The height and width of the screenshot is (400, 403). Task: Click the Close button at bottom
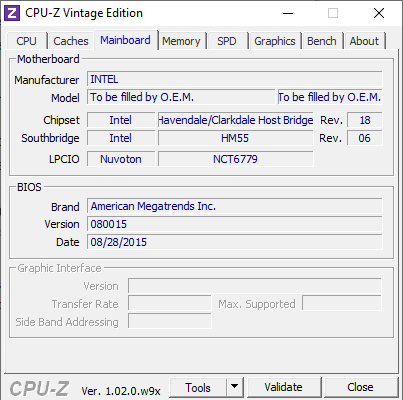pos(360,387)
